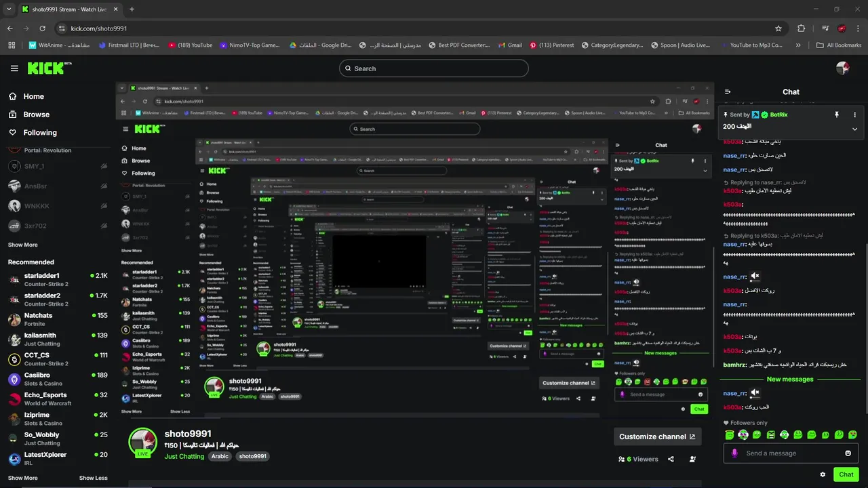868x488 pixels.
Task: Open Customize channel page
Action: (x=657, y=436)
